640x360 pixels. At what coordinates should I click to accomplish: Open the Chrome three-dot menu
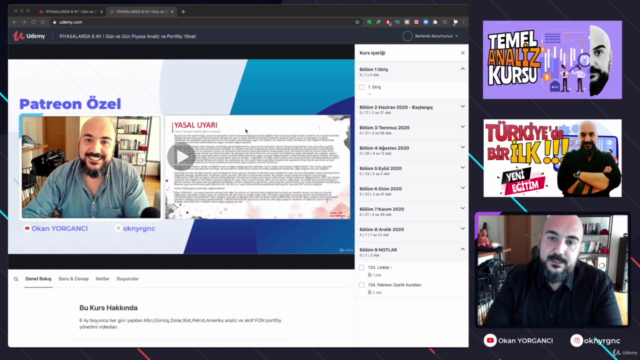click(x=463, y=22)
